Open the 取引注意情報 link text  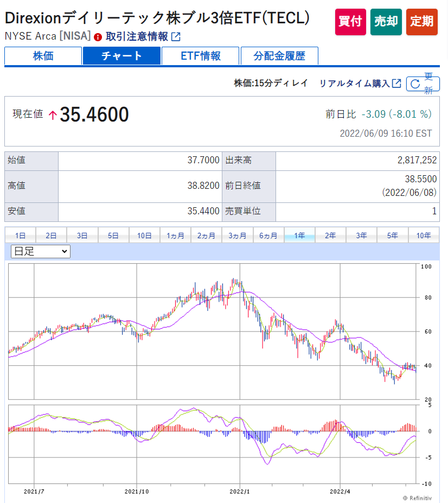(137, 37)
